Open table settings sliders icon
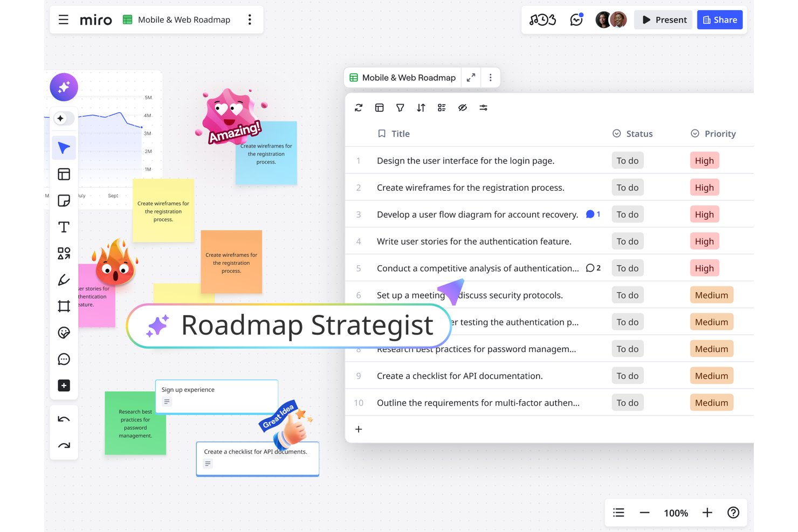This screenshot has width=798, height=532. pyautogui.click(x=484, y=108)
